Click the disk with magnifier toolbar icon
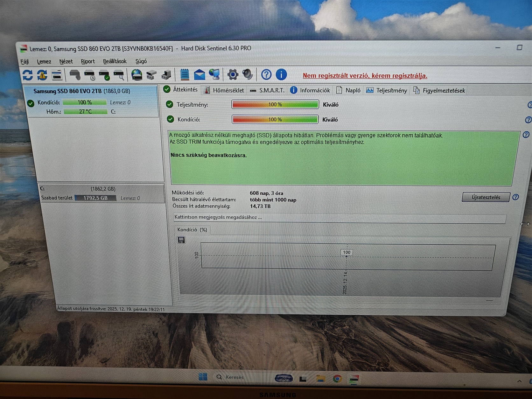 click(x=119, y=75)
